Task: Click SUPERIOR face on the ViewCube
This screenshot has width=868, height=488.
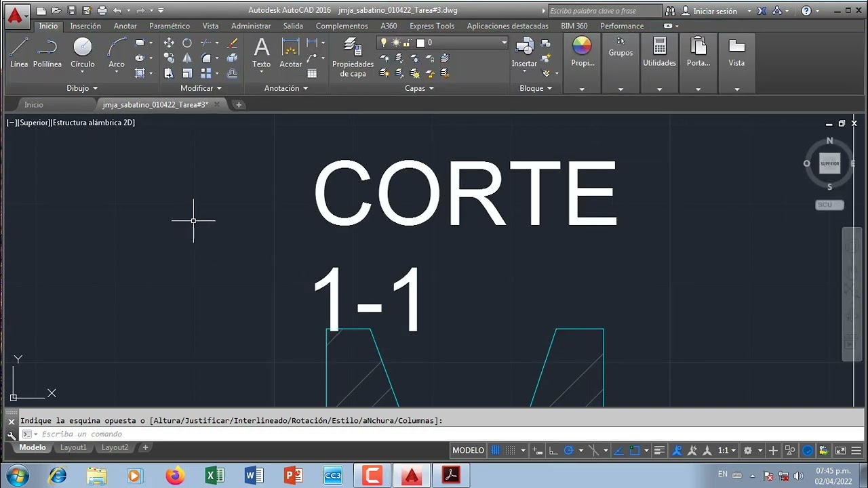Action: 829,163
